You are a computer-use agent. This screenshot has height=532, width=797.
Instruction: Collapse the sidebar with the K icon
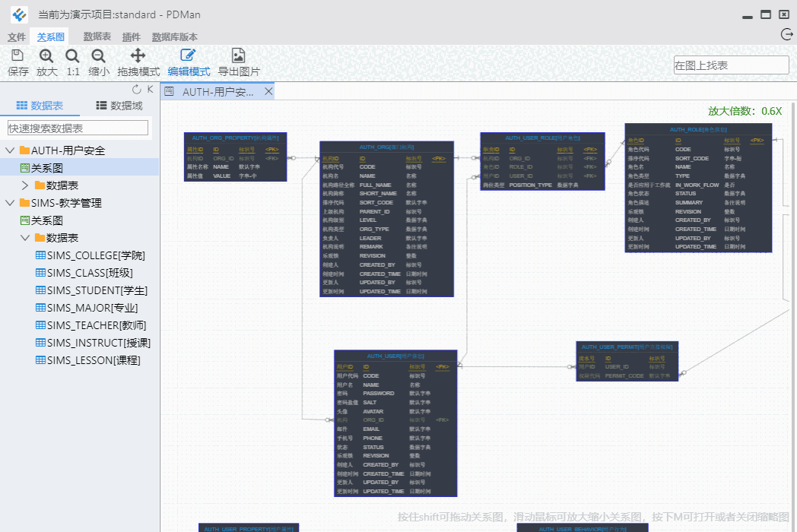click(151, 90)
